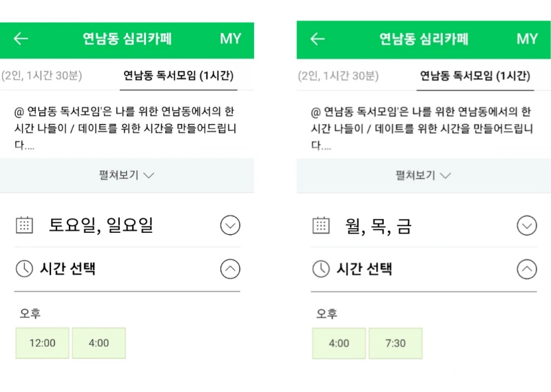This screenshot has height=392, width=551.
Task: Expand the description with left 펼쳐보기
Action: coord(127,175)
